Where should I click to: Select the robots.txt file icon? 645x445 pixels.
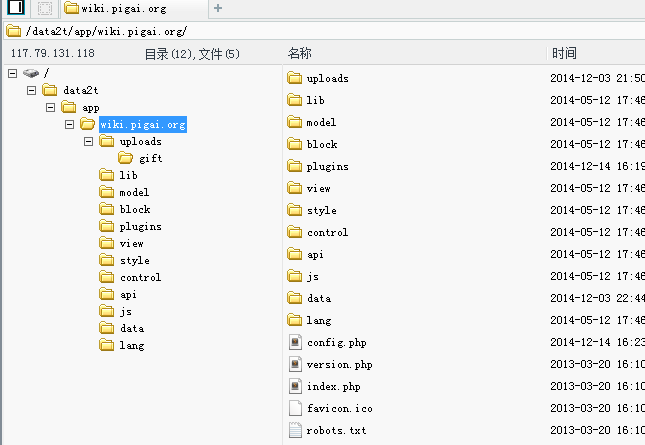295,430
